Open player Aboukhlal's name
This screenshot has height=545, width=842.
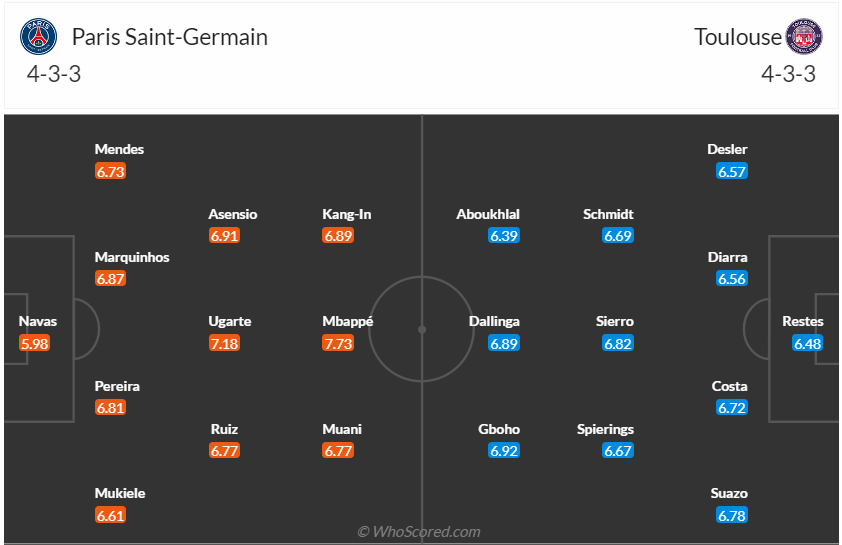pos(488,214)
